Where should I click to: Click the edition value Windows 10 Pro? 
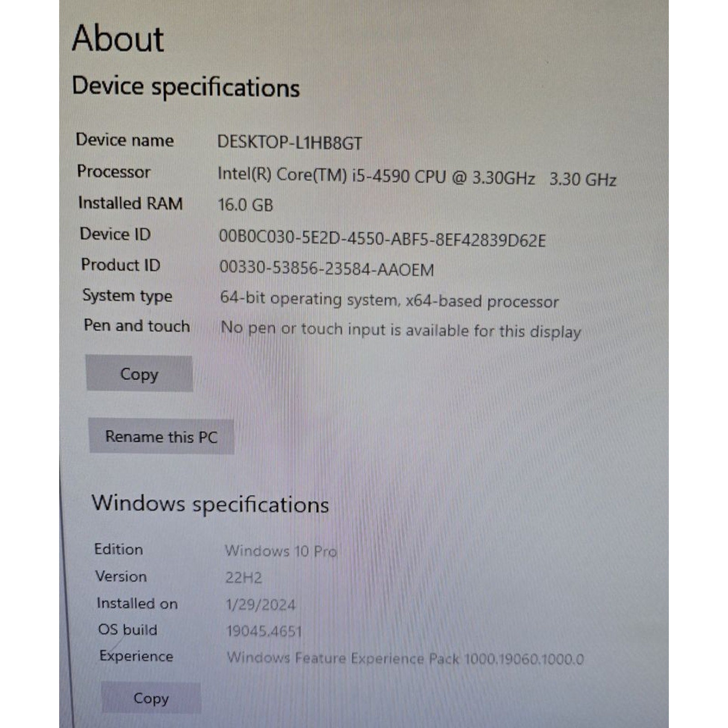tap(281, 551)
